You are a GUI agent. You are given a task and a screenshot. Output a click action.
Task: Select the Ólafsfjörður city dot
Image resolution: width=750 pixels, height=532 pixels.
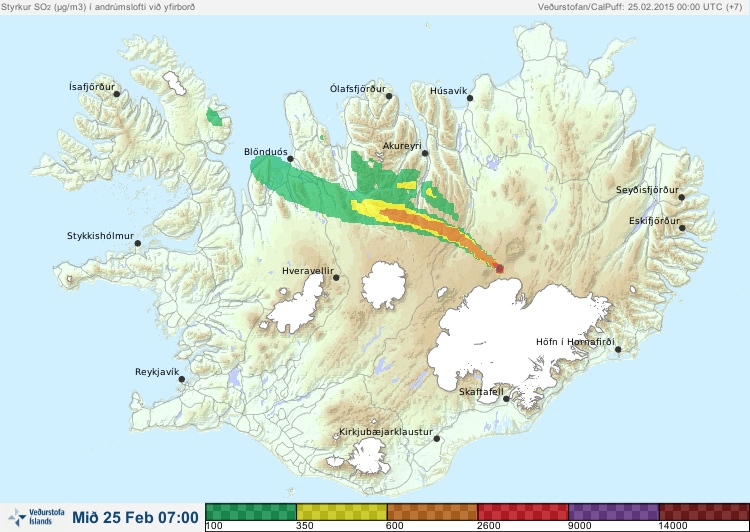coord(389,96)
